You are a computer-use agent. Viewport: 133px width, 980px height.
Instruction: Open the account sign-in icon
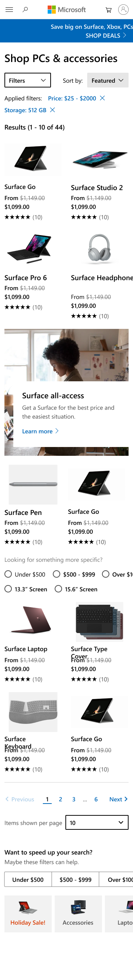(123, 10)
